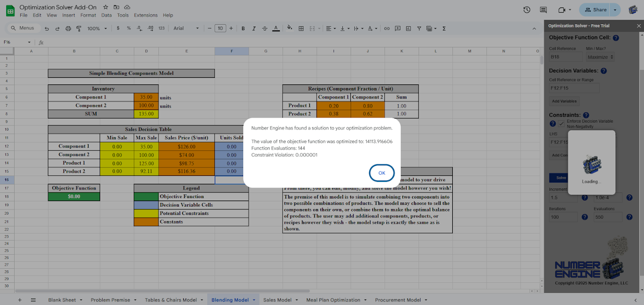Open version history clock icon
The height and width of the screenshot is (305, 644).
(x=527, y=10)
